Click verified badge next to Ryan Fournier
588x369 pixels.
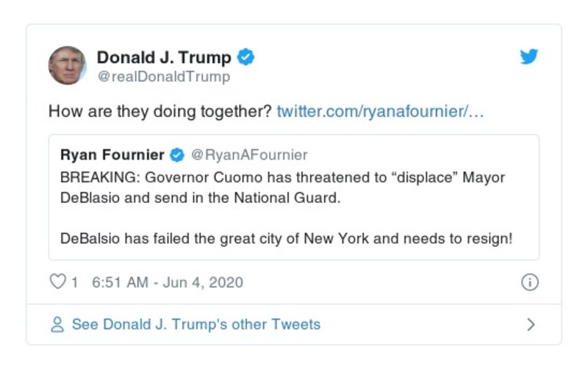click(177, 155)
